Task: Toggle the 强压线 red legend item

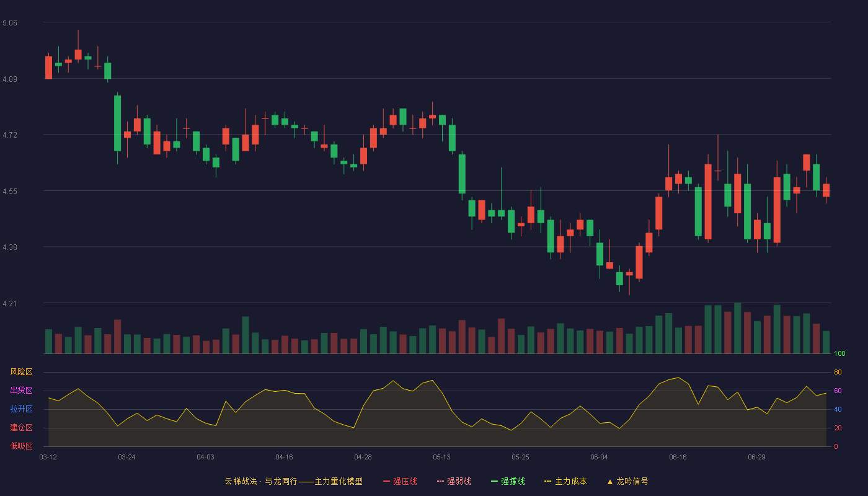Action: point(400,481)
